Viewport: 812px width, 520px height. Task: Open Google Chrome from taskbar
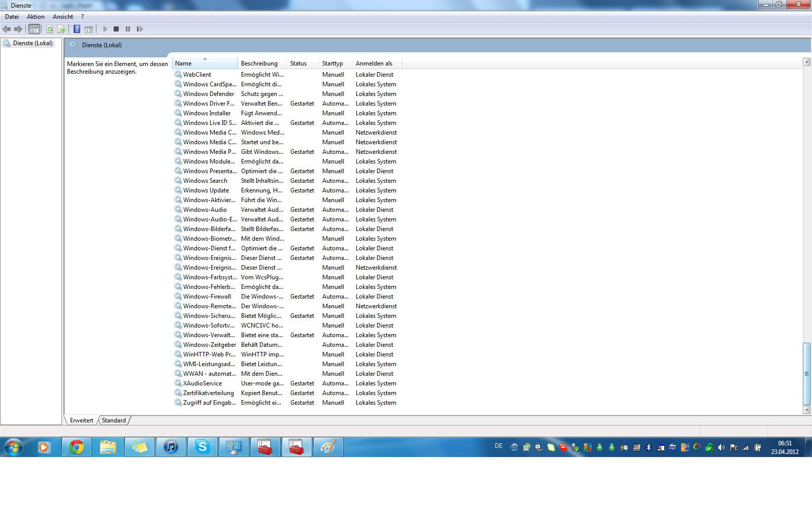click(x=77, y=447)
